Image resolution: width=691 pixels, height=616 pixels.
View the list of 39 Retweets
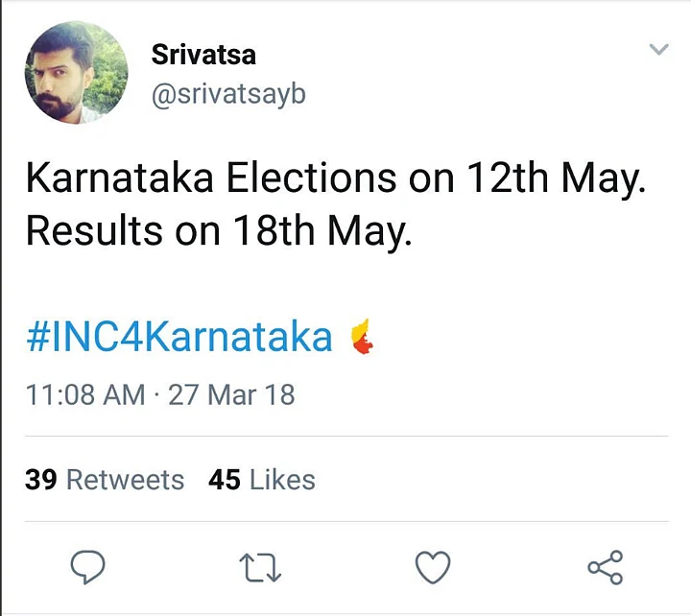tap(105, 479)
